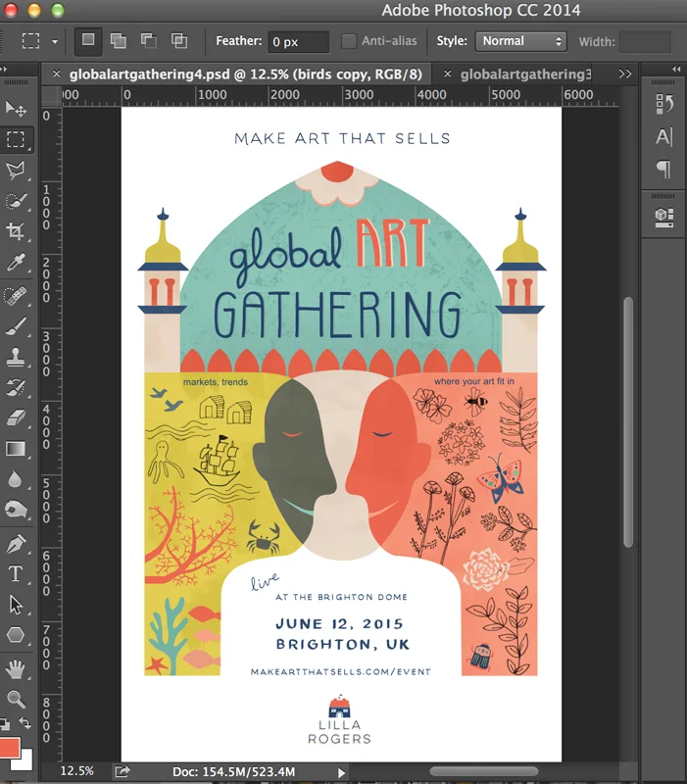Select the Crop tool
Screen dimensions: 687x784
(x=16, y=231)
